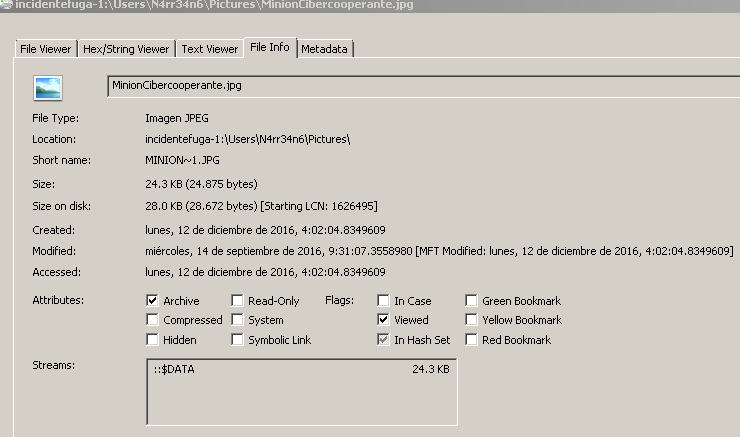Check the Symbolic Link checkbox
The height and width of the screenshot is (437, 740).
[x=237, y=340]
